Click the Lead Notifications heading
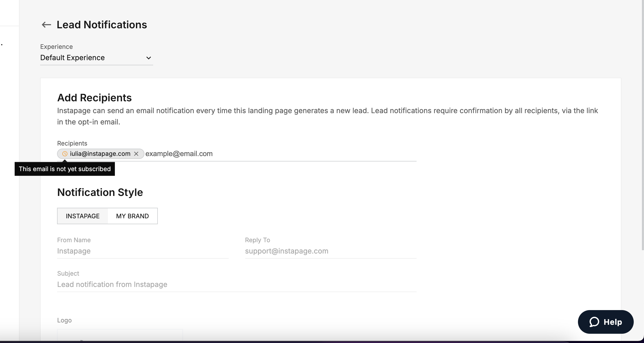 (102, 25)
